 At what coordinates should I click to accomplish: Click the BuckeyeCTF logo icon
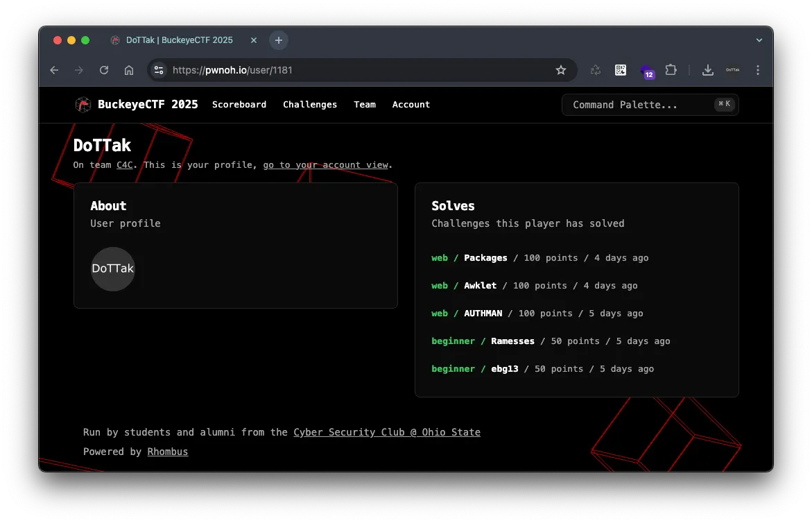click(83, 105)
